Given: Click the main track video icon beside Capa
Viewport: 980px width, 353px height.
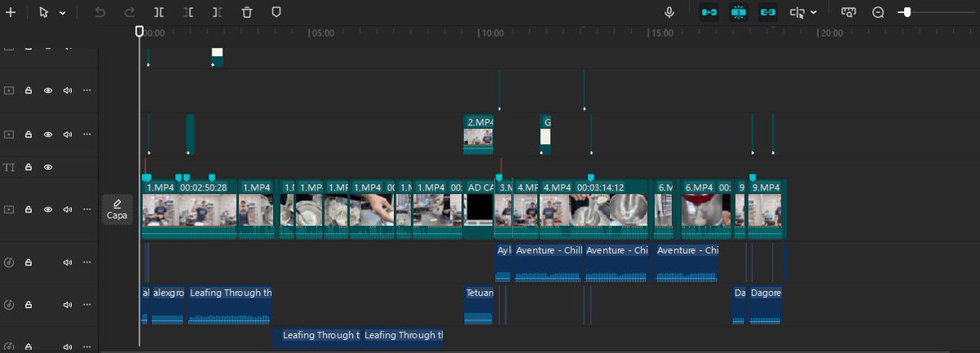Looking at the screenshot, I should click(x=9, y=209).
